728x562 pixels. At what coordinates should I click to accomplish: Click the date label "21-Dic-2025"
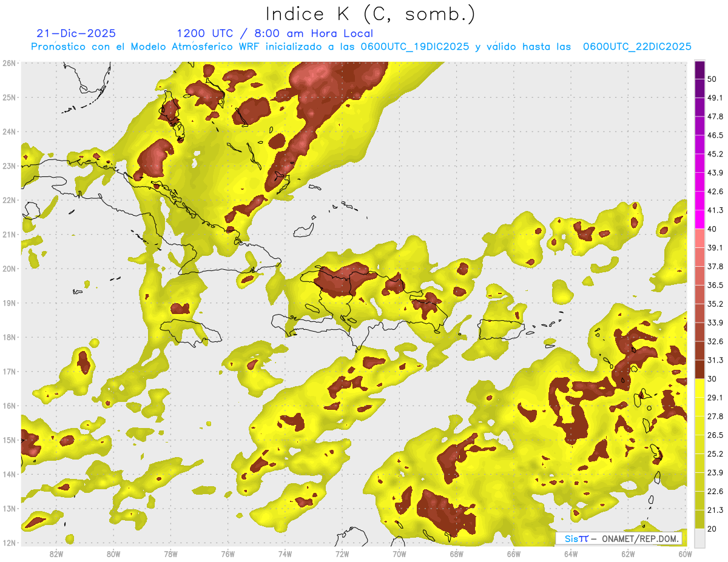pyautogui.click(x=76, y=33)
